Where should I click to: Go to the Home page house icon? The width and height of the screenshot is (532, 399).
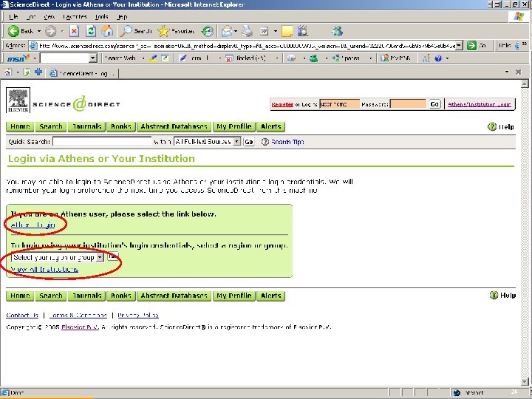coord(108,31)
